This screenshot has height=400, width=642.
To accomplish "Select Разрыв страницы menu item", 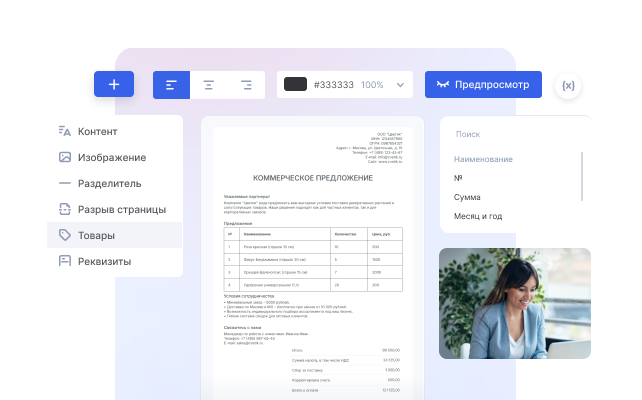I will click(x=115, y=209).
